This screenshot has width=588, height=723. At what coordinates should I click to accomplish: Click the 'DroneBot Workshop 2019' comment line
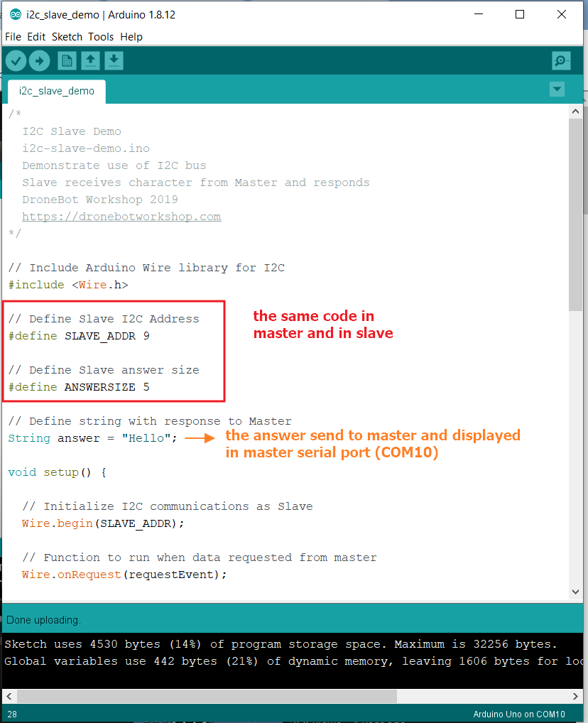click(x=100, y=200)
